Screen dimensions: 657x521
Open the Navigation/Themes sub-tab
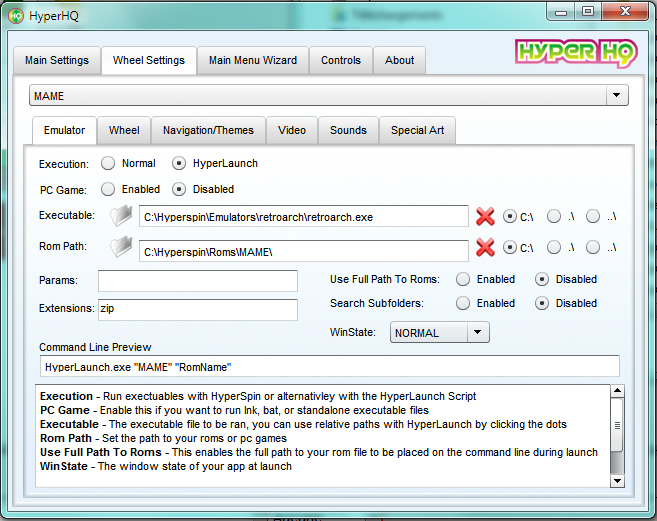pos(208,130)
